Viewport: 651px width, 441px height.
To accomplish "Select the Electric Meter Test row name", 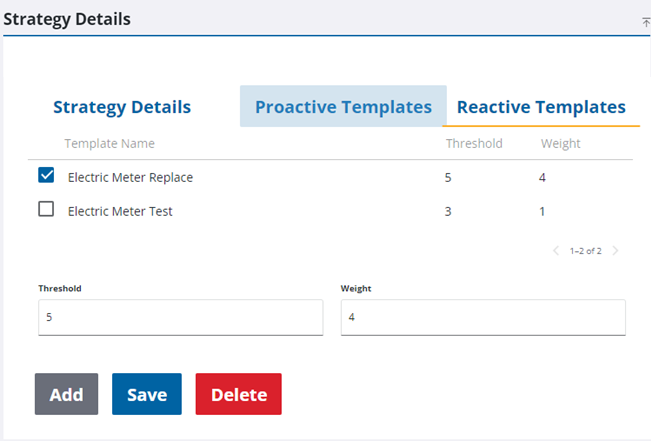I will point(120,211).
